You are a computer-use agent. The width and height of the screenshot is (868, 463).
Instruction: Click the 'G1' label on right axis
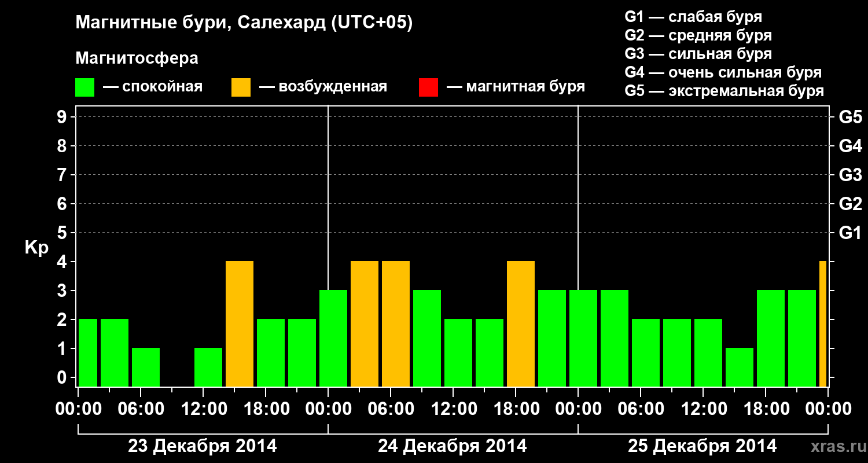[850, 233]
